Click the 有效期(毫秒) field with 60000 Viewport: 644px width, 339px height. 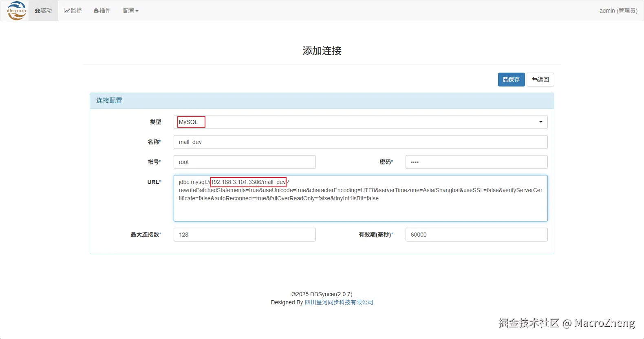click(476, 235)
